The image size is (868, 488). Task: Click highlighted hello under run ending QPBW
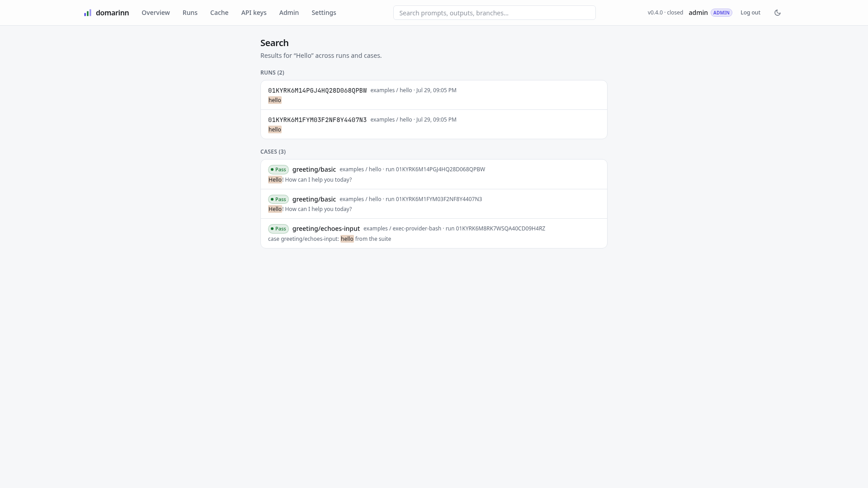(275, 100)
